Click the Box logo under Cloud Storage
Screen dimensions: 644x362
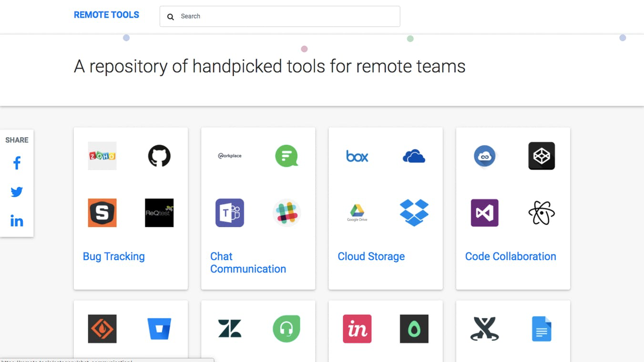357,156
